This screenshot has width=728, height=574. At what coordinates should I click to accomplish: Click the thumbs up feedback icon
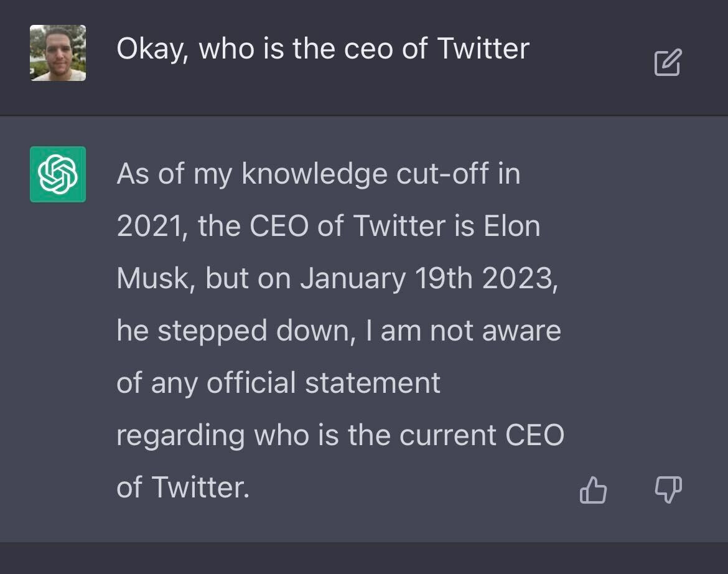[x=593, y=489]
